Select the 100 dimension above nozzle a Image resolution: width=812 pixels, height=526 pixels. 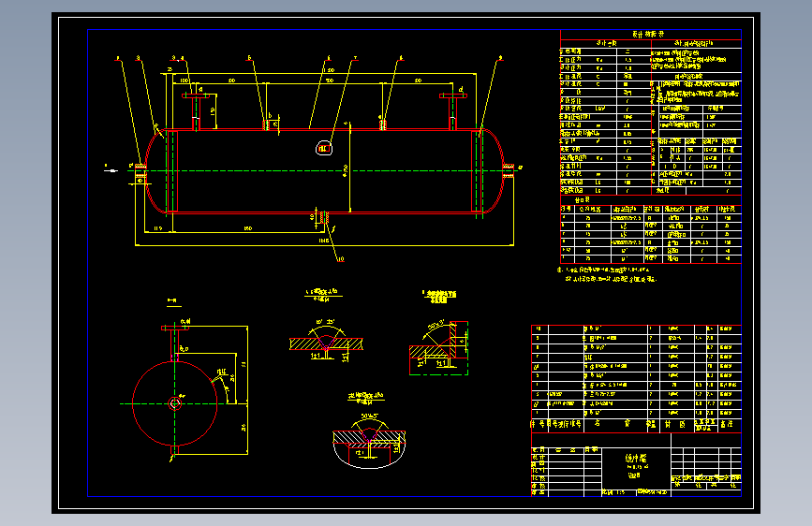(185, 80)
